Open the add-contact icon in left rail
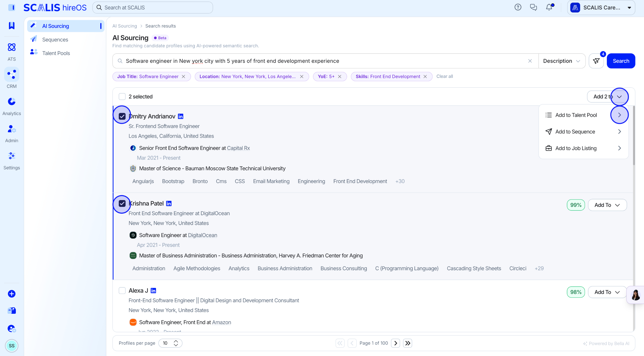 click(x=12, y=328)
